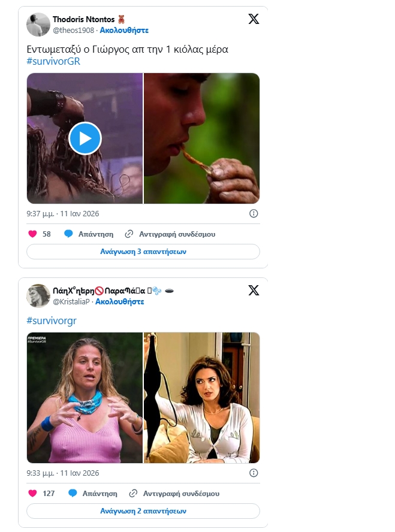395x532 pixels.
Task: Open the #survivorgr hashtag in second tweet
Action: (x=52, y=321)
